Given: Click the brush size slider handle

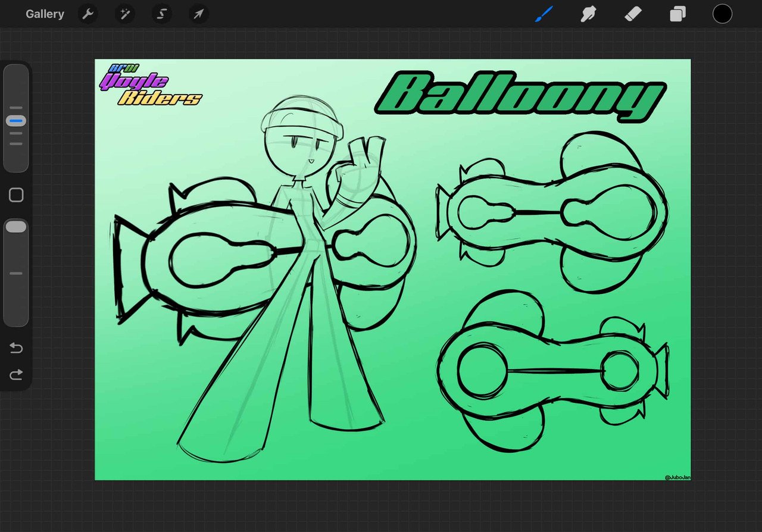Looking at the screenshot, I should pyautogui.click(x=16, y=121).
